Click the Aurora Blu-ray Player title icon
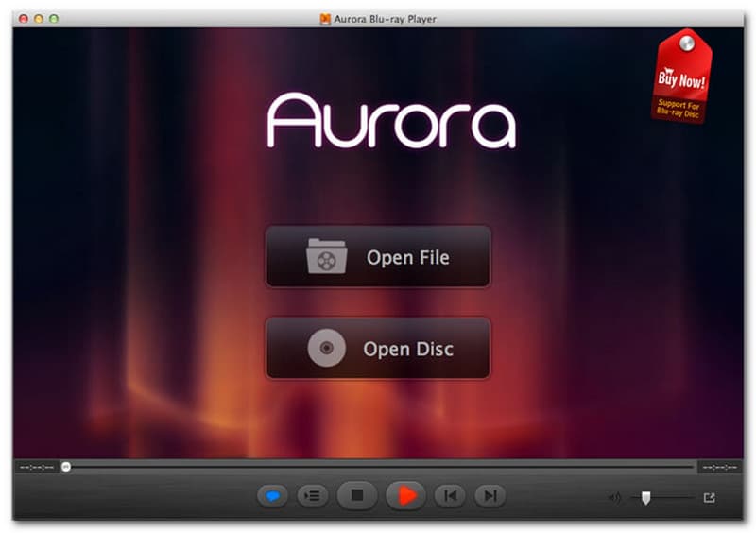Viewport: 756px width, 533px height. (325, 19)
